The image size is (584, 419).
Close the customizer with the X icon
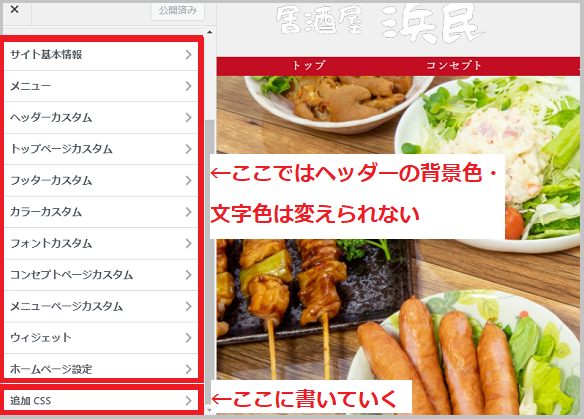pos(15,10)
